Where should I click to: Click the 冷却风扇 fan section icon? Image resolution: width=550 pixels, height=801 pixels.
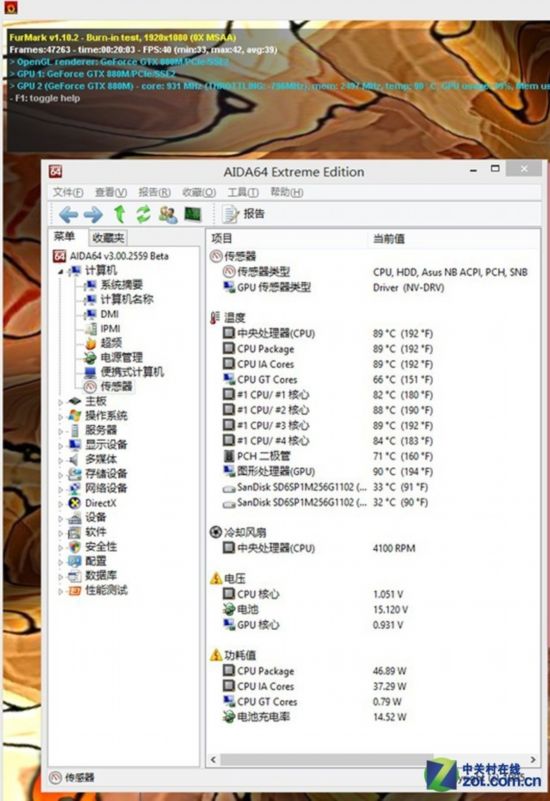tap(216, 532)
